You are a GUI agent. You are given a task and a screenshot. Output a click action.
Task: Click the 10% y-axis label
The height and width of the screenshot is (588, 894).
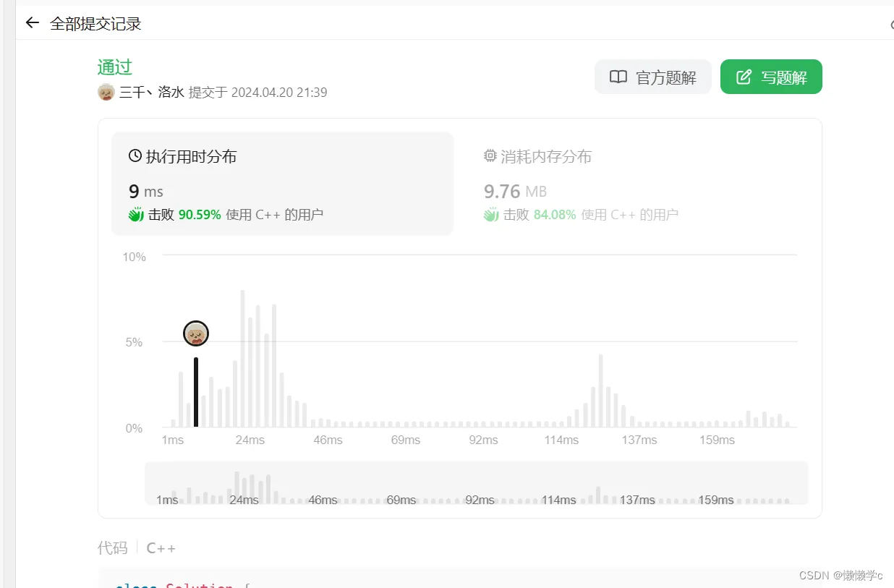(x=134, y=257)
